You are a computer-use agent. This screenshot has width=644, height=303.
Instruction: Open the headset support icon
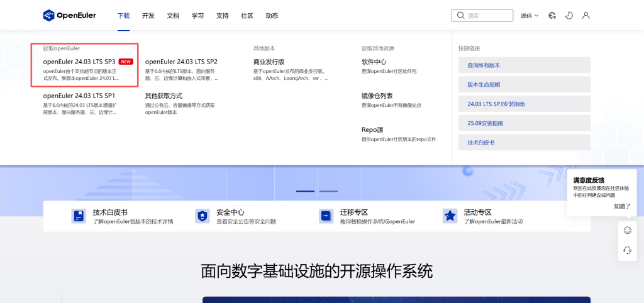627,250
